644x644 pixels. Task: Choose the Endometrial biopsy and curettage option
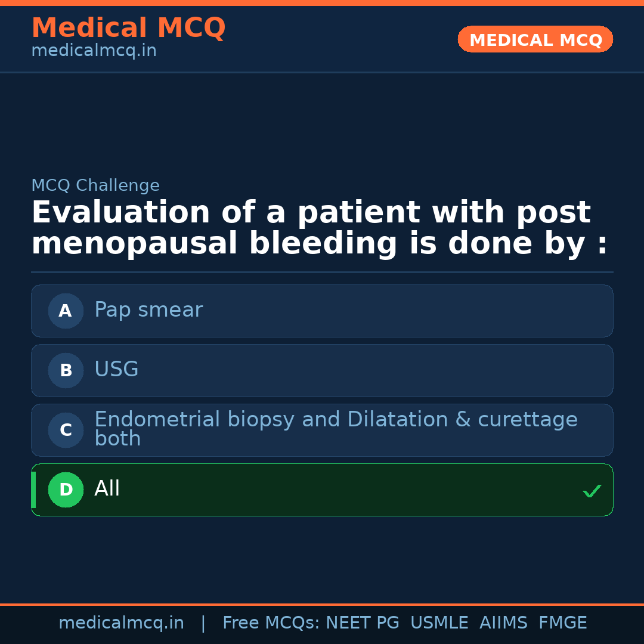coord(322,430)
